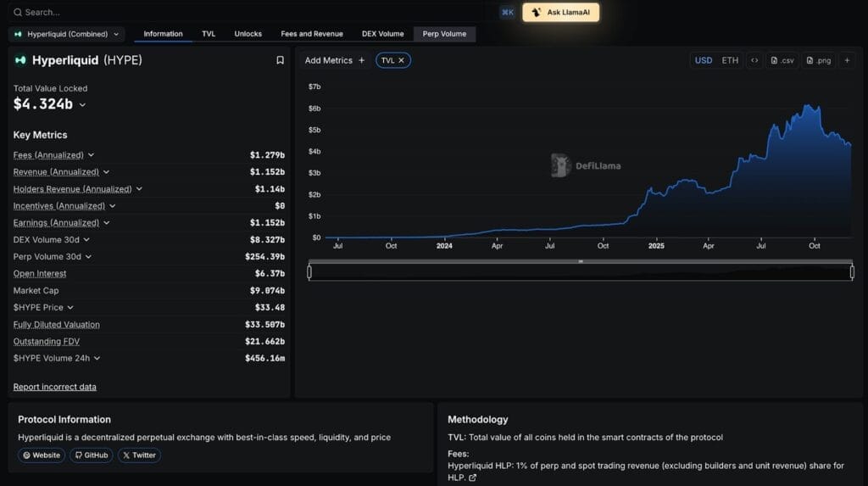Focus the Search input field

[254, 12]
